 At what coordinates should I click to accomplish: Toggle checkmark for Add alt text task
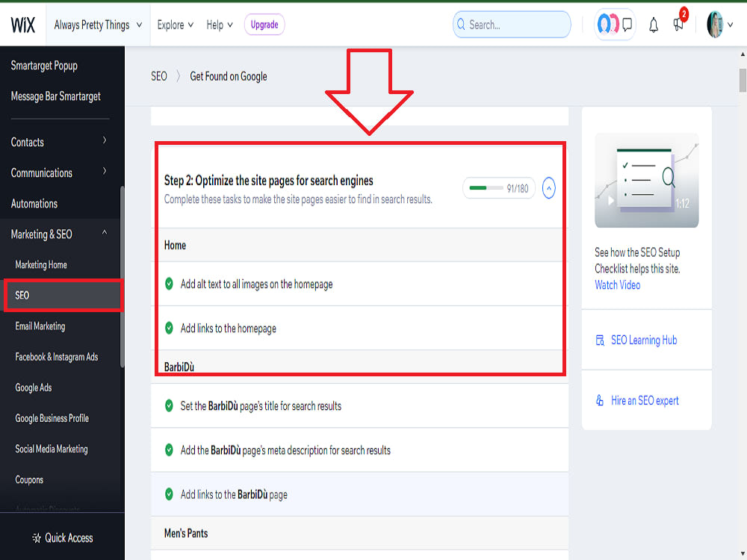coord(169,284)
